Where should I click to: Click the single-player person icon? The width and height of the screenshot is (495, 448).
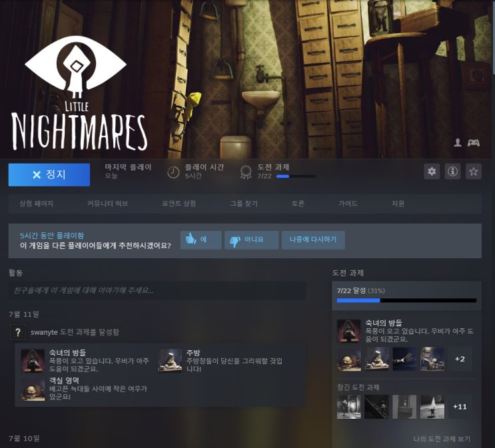pyautogui.click(x=458, y=142)
